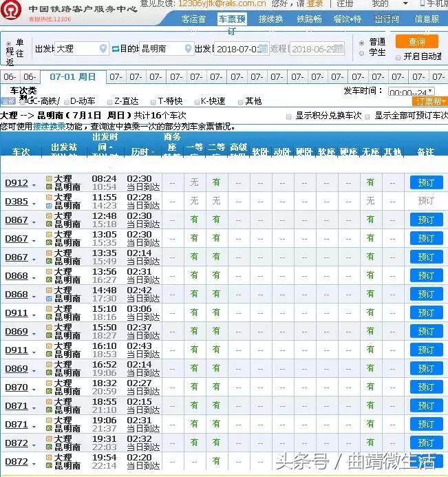448x477 pixels.
Task: Open the 我的12306 dropdown arrow
Action: pyautogui.click(x=405, y=3)
